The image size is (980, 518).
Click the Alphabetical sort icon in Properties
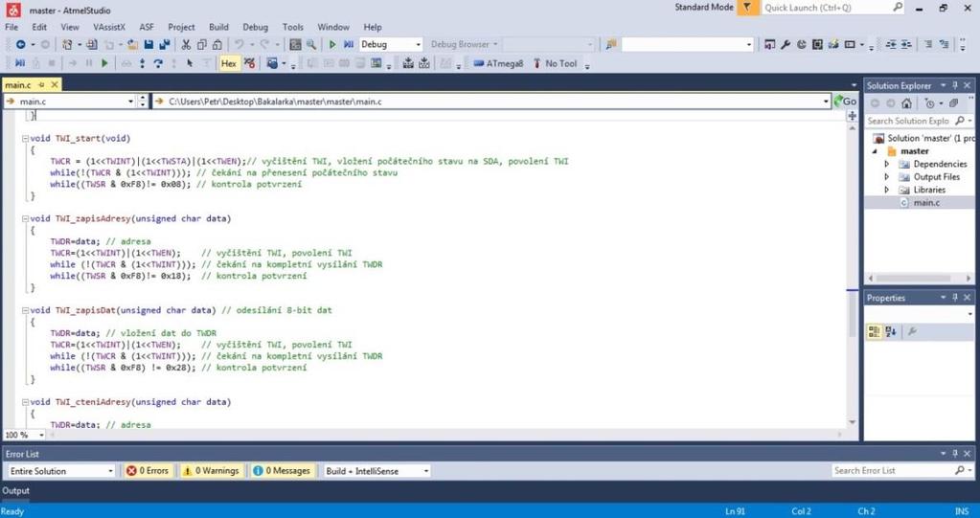coord(891,332)
